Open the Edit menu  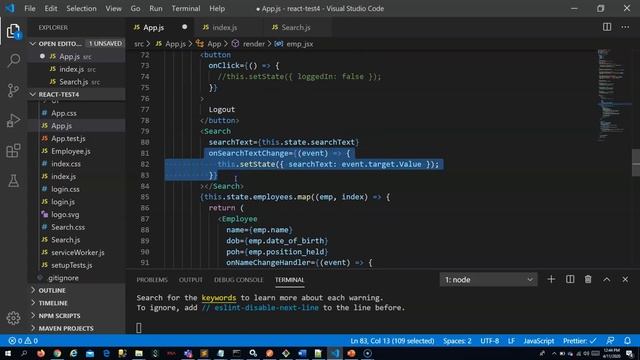51,8
